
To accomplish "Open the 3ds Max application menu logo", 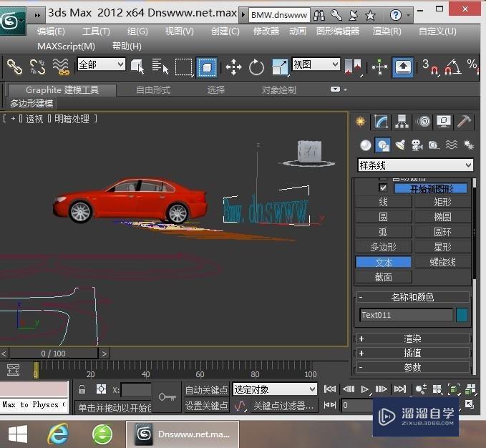I will coord(12,21).
